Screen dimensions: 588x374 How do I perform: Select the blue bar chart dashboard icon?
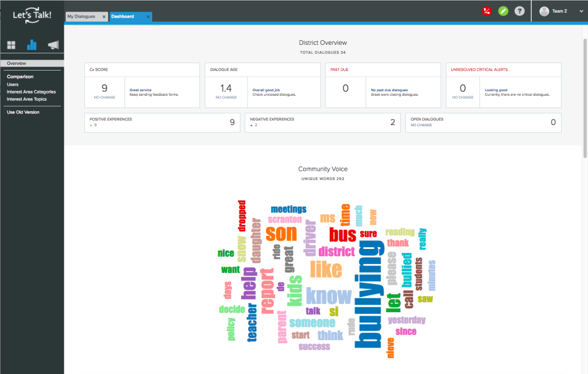pos(32,45)
